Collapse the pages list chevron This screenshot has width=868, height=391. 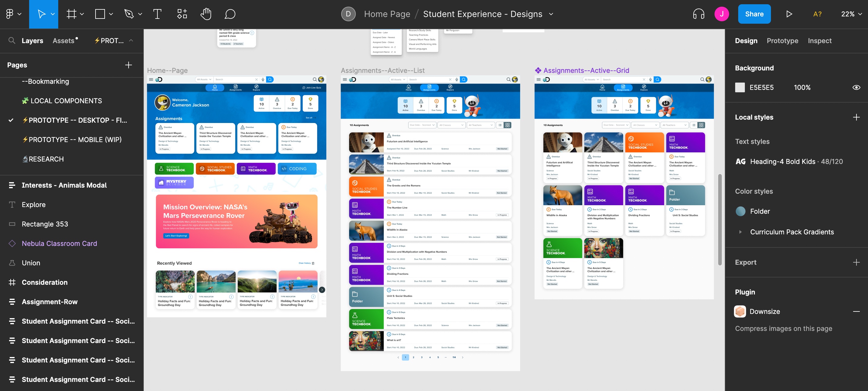click(x=131, y=41)
